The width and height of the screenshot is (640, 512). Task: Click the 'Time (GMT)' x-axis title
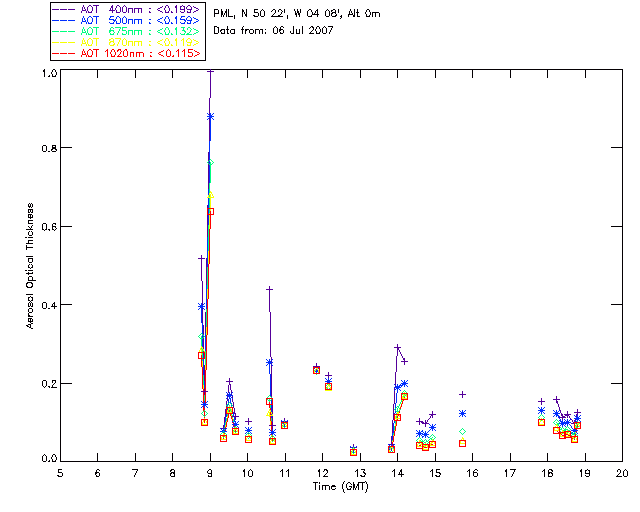click(340, 487)
